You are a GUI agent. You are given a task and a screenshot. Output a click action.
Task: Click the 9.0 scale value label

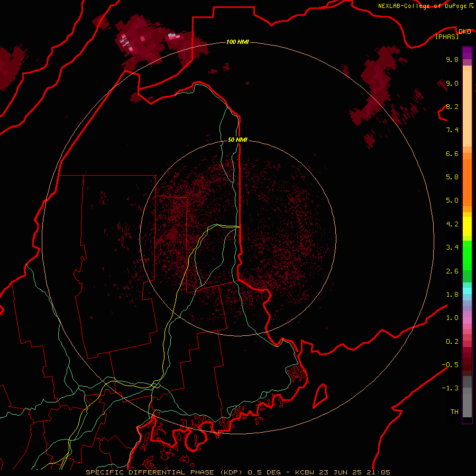tap(452, 83)
